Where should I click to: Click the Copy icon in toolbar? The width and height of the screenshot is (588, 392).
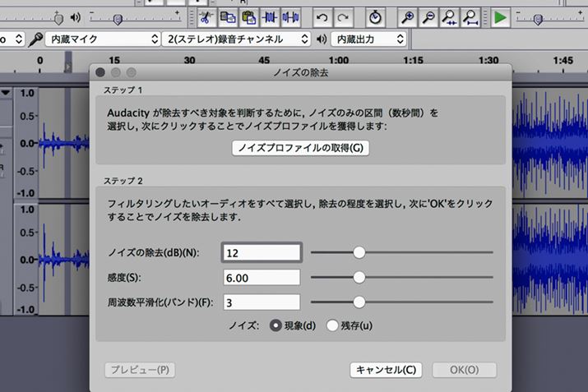point(227,16)
